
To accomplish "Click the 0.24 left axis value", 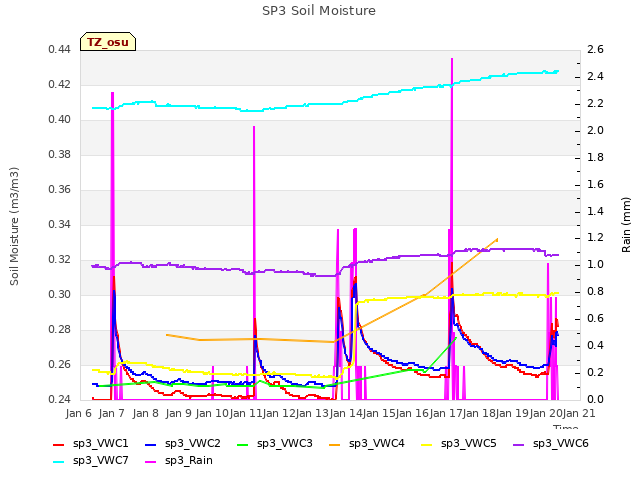I will pos(60,400).
